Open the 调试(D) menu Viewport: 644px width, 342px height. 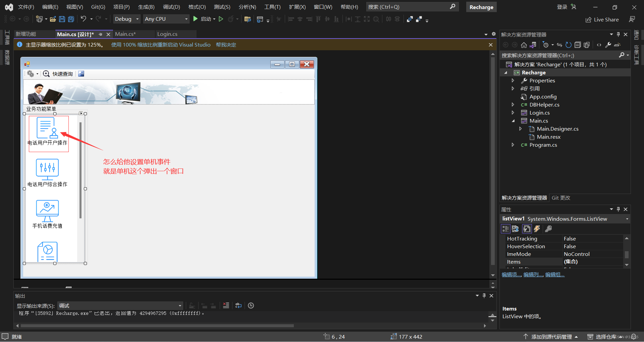171,7
